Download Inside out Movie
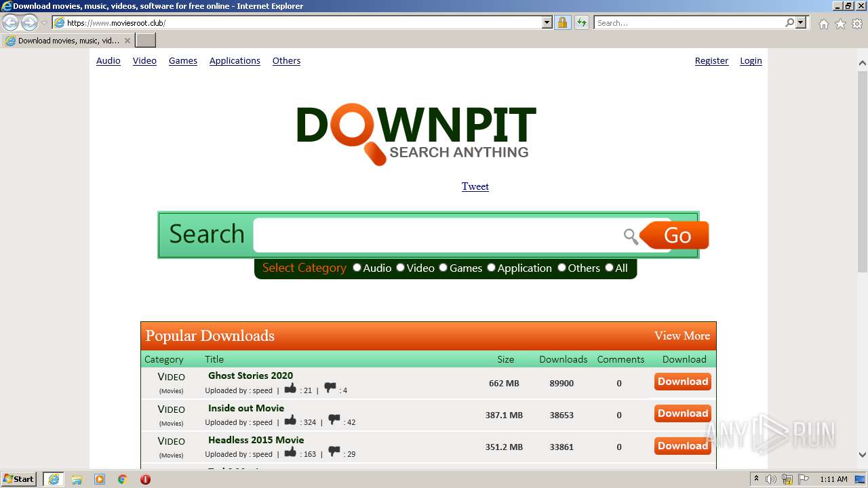 click(683, 413)
